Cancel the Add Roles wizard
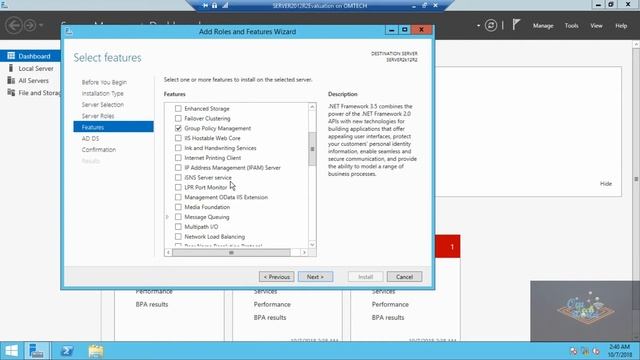The width and height of the screenshot is (640, 360). (x=404, y=277)
